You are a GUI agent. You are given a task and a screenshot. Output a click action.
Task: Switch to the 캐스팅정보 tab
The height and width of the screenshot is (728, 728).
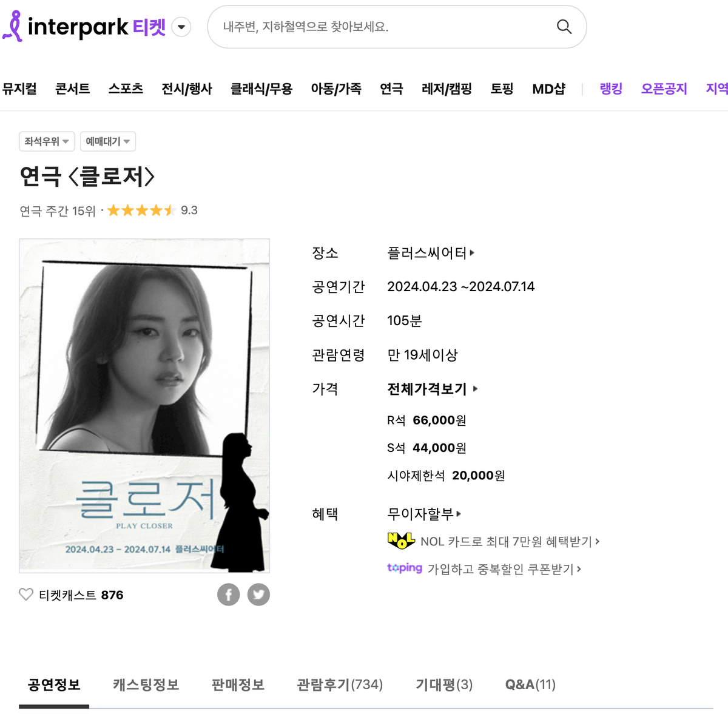tap(146, 685)
